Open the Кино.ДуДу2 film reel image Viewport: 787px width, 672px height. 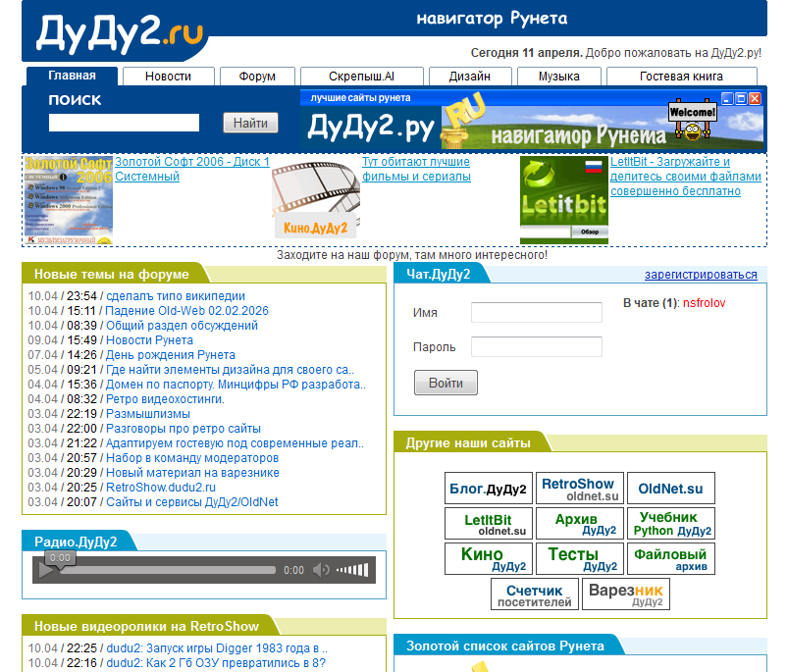(x=316, y=200)
